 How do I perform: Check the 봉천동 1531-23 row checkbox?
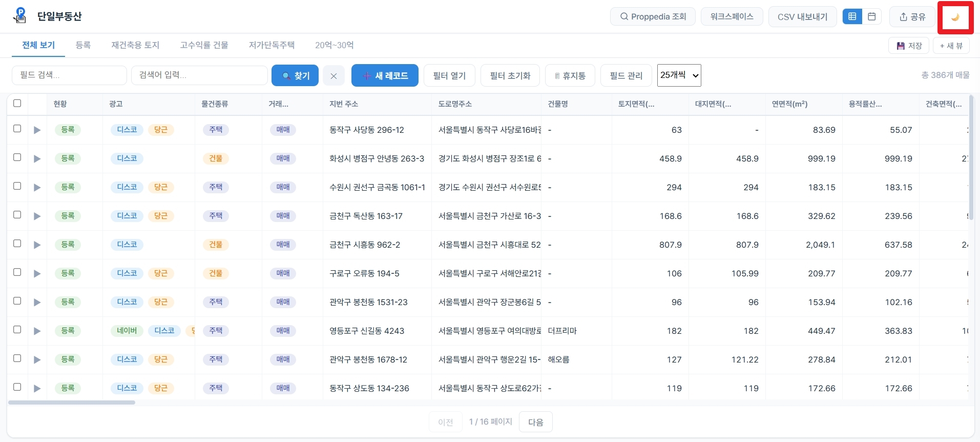point(17,301)
